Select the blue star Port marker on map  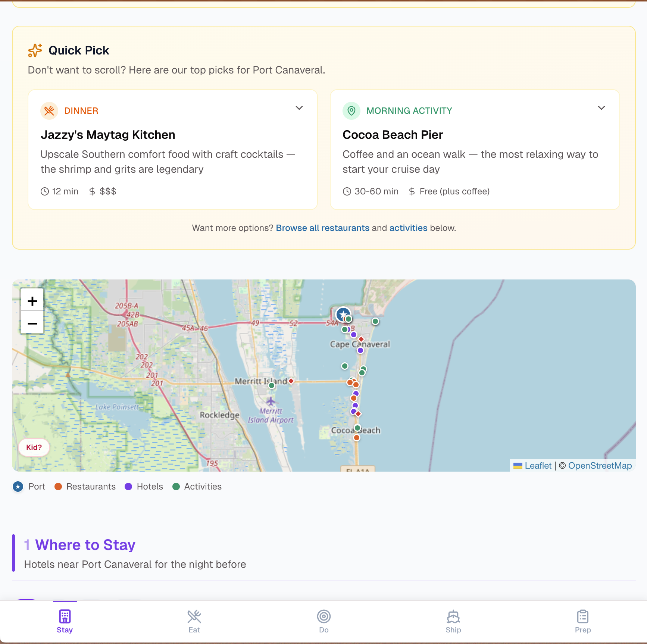point(343,315)
